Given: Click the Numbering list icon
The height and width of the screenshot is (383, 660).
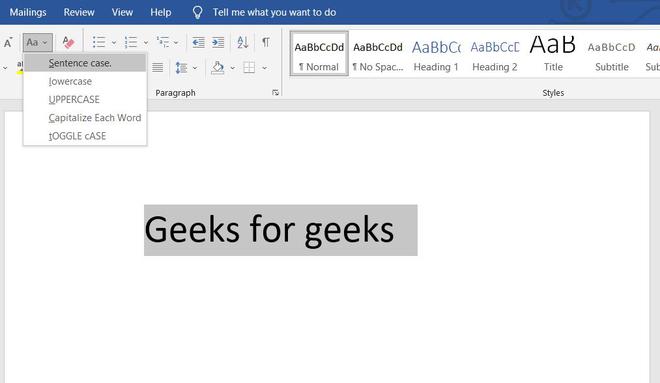Looking at the screenshot, I should [131, 42].
